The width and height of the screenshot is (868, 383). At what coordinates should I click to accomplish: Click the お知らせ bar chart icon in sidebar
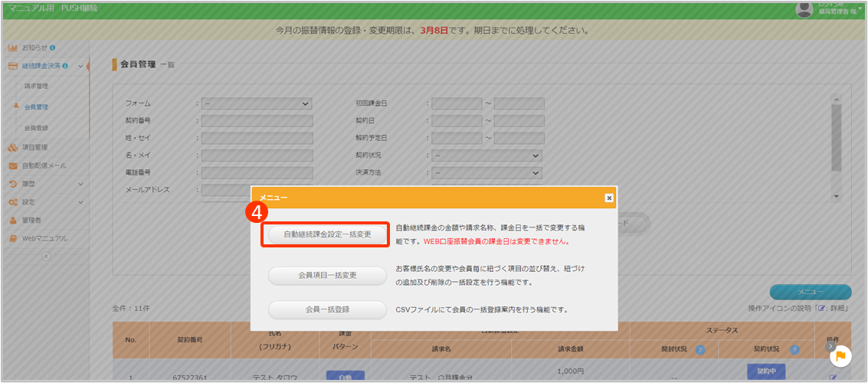click(13, 47)
